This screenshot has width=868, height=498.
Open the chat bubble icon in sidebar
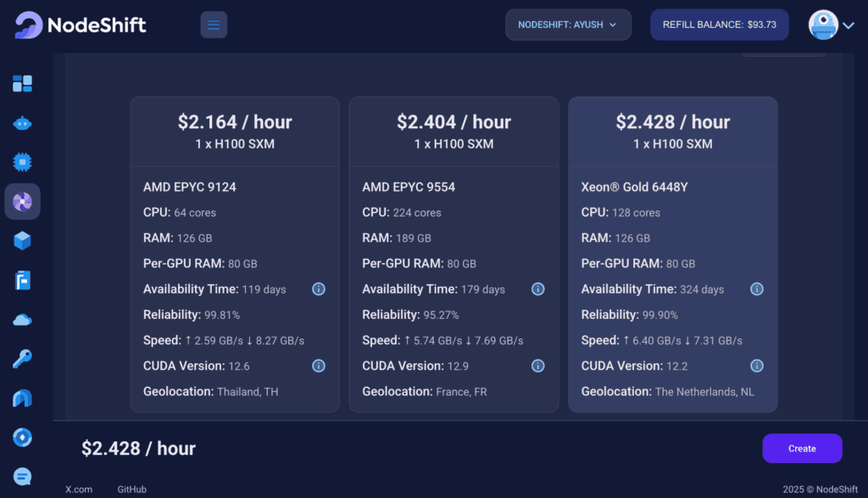[22, 477]
